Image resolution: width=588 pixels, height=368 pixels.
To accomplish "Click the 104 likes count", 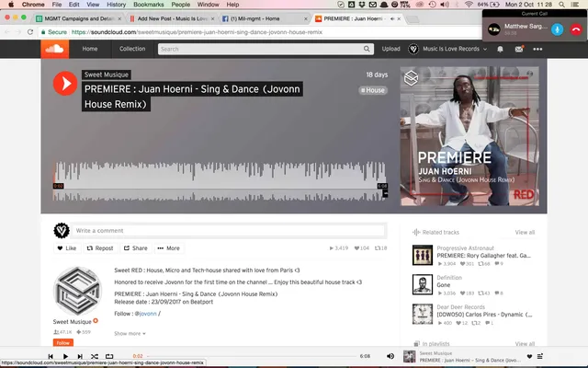I will pyautogui.click(x=361, y=248).
